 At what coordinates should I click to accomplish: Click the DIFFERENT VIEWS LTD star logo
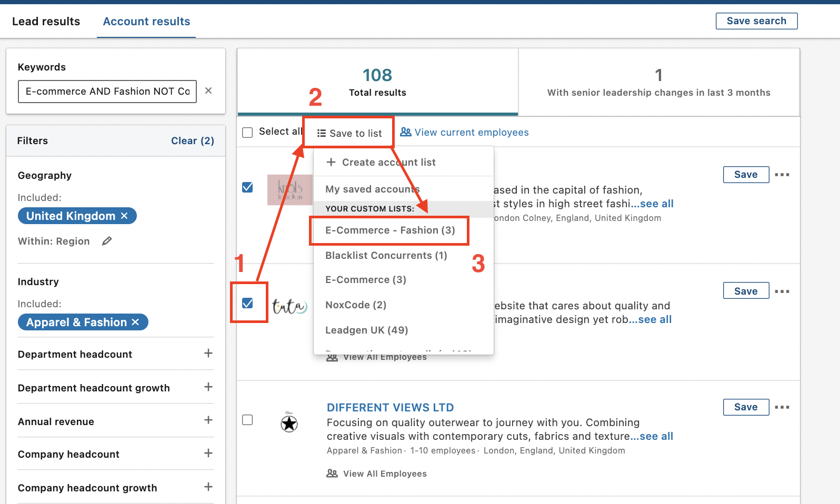coord(289,422)
